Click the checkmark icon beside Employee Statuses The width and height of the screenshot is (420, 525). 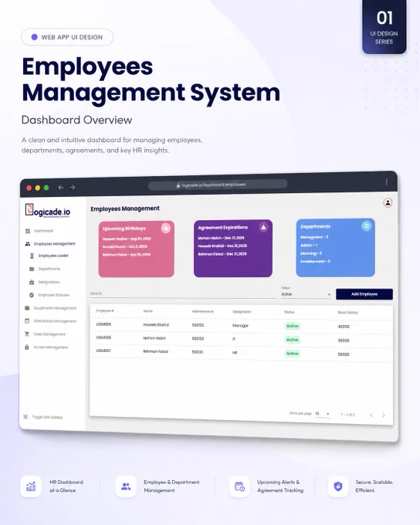coord(32,295)
